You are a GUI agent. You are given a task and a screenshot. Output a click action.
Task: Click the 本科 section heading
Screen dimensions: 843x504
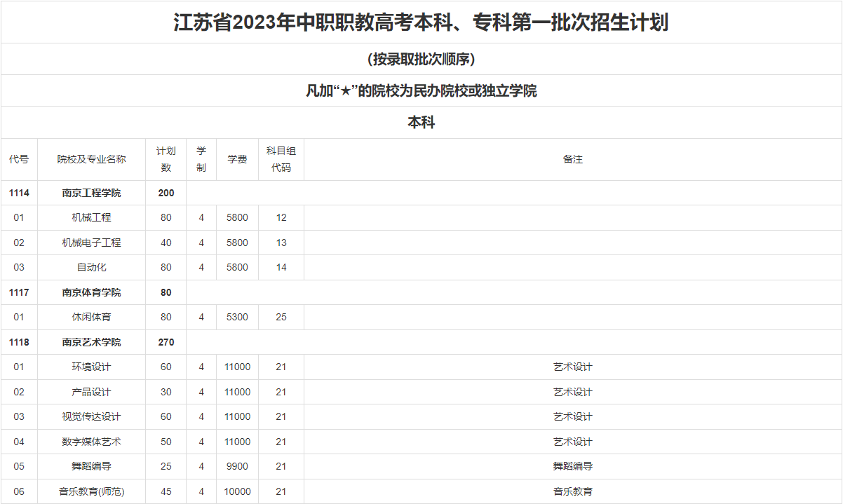(421, 122)
